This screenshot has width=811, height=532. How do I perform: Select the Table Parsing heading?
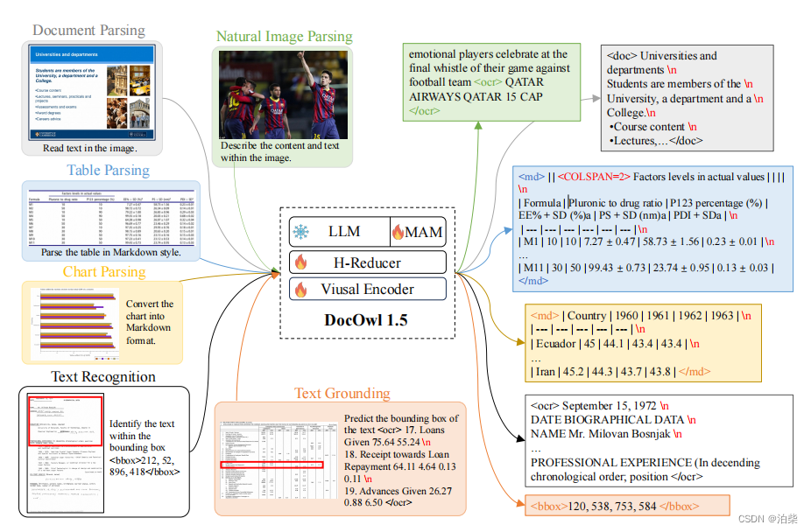coord(108,170)
